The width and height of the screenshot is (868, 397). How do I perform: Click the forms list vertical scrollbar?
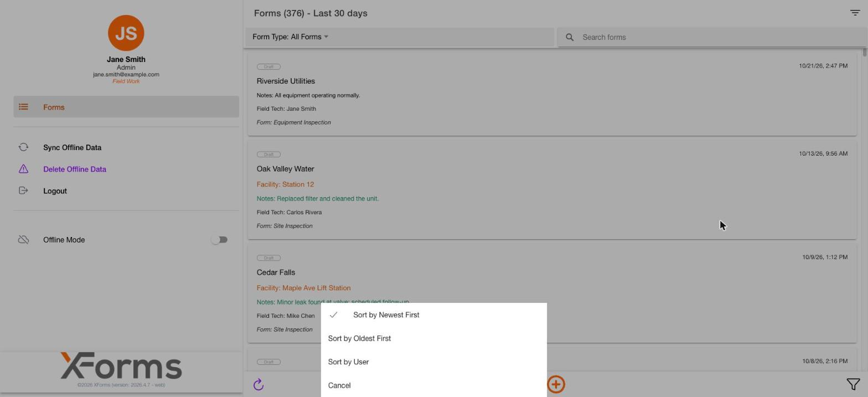(x=864, y=53)
